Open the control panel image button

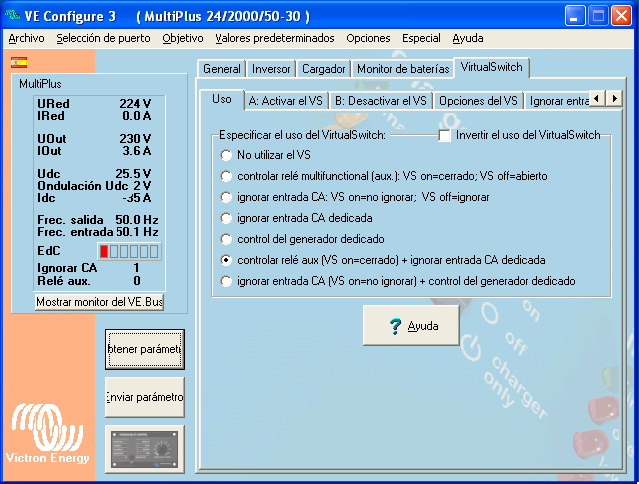[145, 449]
